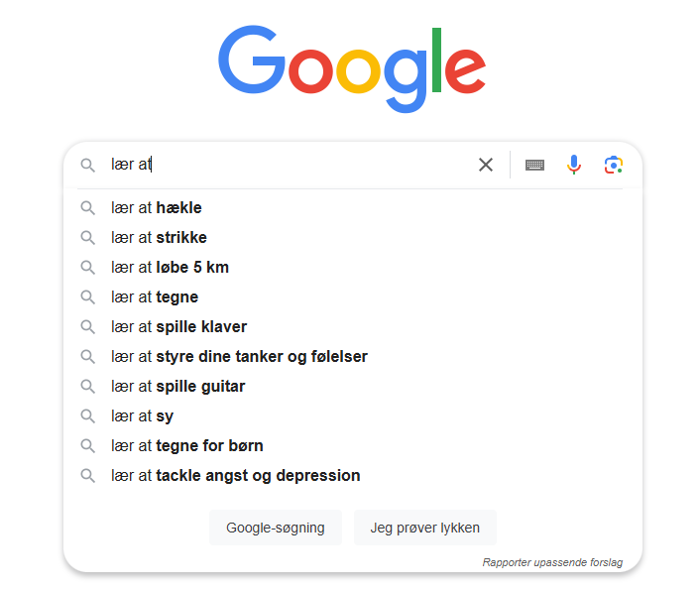Clear the search box with X icon
The width and height of the screenshot is (700, 590).
click(x=486, y=165)
